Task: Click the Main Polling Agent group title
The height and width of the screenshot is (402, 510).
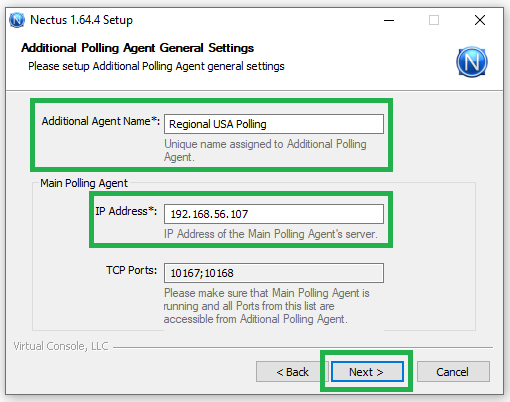Action: (84, 183)
